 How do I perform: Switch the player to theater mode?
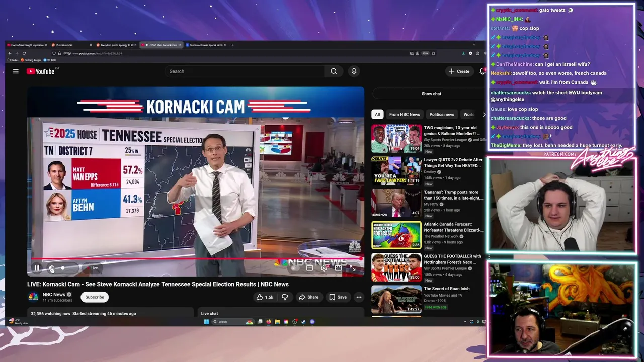pos(338,268)
